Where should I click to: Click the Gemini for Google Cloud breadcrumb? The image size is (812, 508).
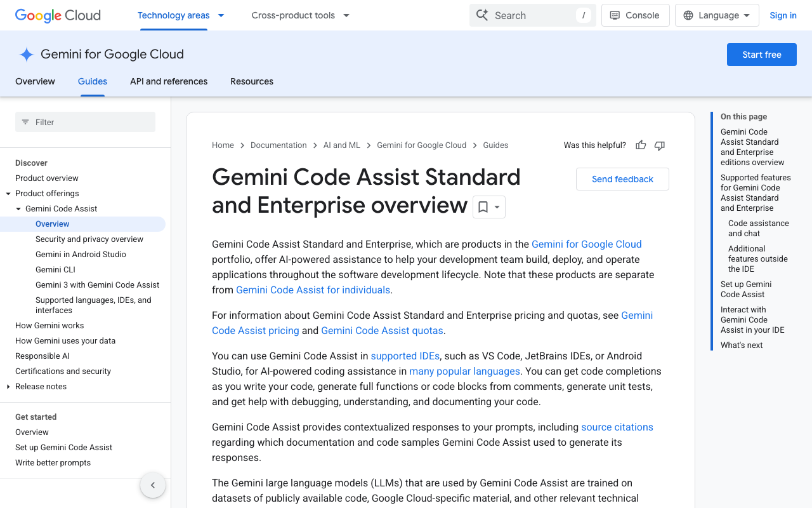pyautogui.click(x=421, y=145)
